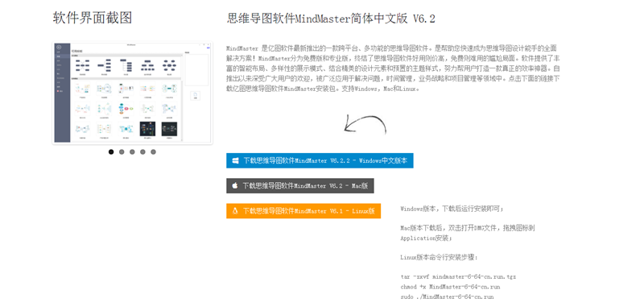Switch to the fifth carousel dot
The height and width of the screenshot is (307, 644).
(x=153, y=151)
